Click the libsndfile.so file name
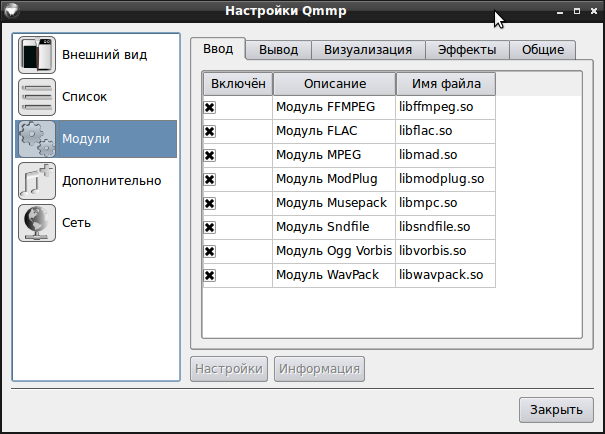605x434 pixels. click(434, 227)
